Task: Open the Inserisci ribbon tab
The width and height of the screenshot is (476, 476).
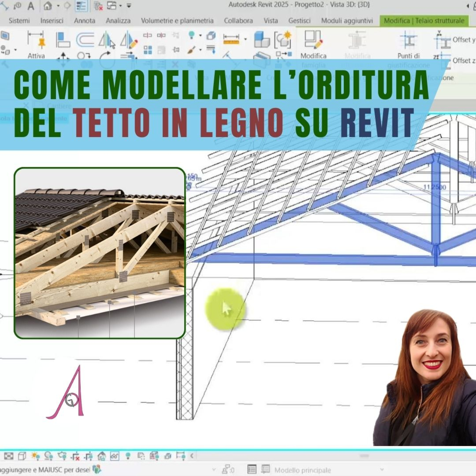Action: pos(52,21)
